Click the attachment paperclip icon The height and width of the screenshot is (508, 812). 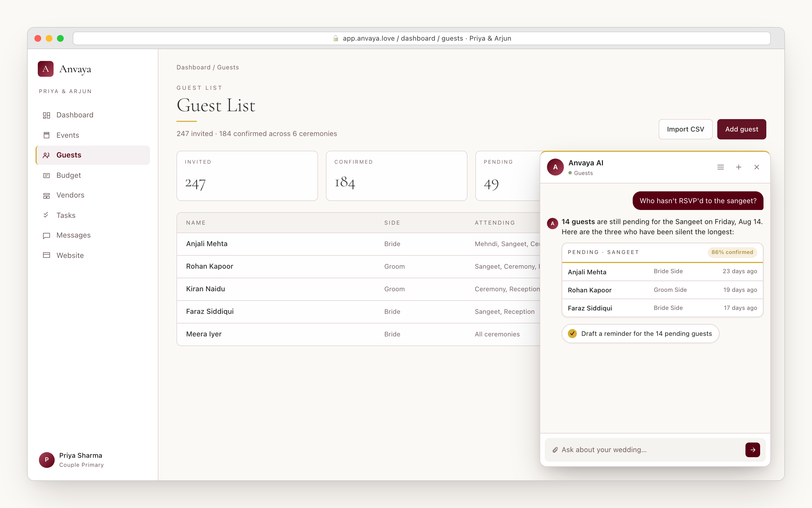(555, 450)
